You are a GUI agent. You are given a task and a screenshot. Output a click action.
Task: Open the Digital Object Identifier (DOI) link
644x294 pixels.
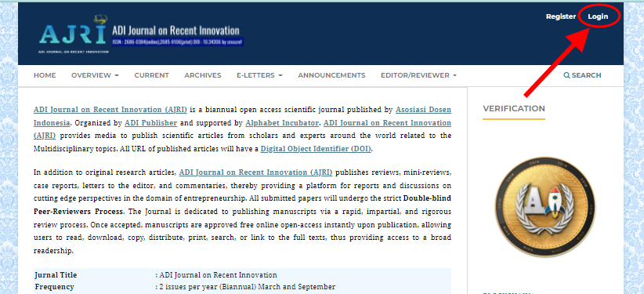[x=316, y=149]
